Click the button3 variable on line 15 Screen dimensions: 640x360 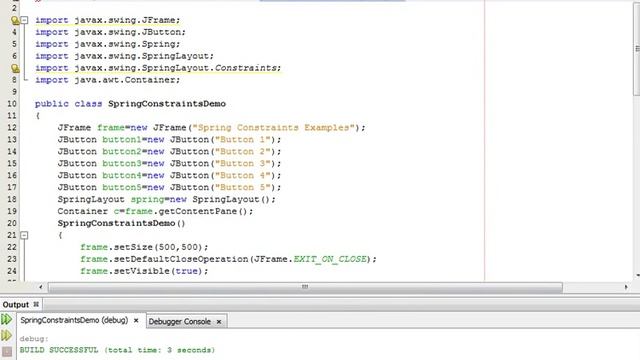[x=122, y=164]
